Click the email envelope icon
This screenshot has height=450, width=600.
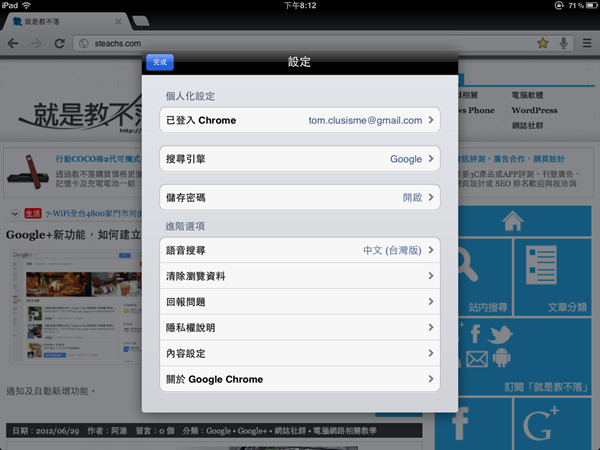(477, 359)
